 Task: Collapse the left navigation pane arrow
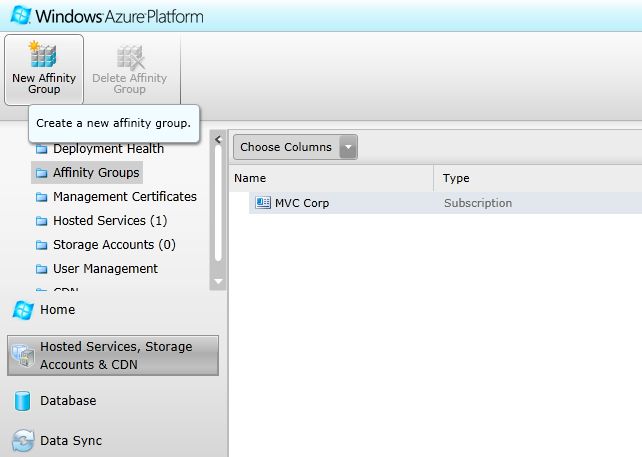[218, 140]
